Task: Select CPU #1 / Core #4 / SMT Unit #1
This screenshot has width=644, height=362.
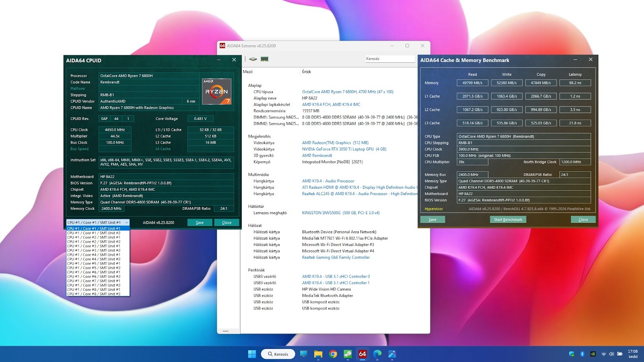Action: [94, 255]
